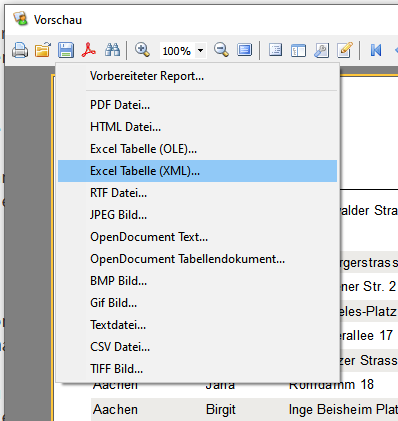Edit page with the pencil icon
This screenshot has width=398, height=421.
[x=345, y=50]
